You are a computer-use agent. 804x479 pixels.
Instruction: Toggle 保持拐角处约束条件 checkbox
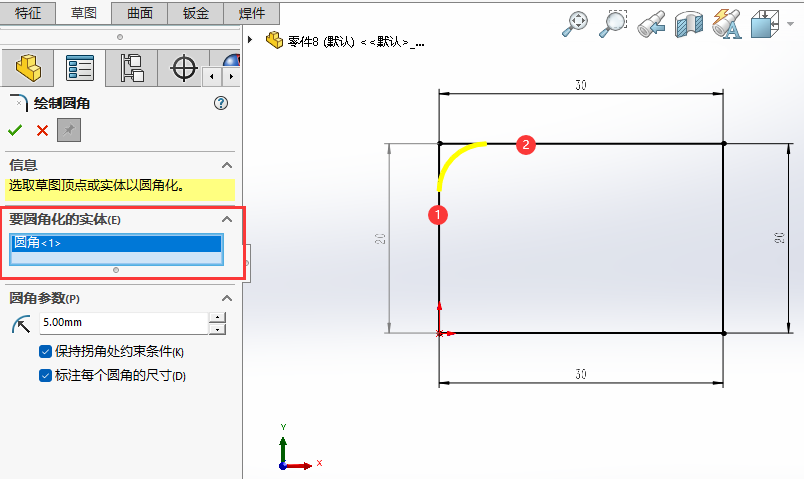click(x=45, y=351)
